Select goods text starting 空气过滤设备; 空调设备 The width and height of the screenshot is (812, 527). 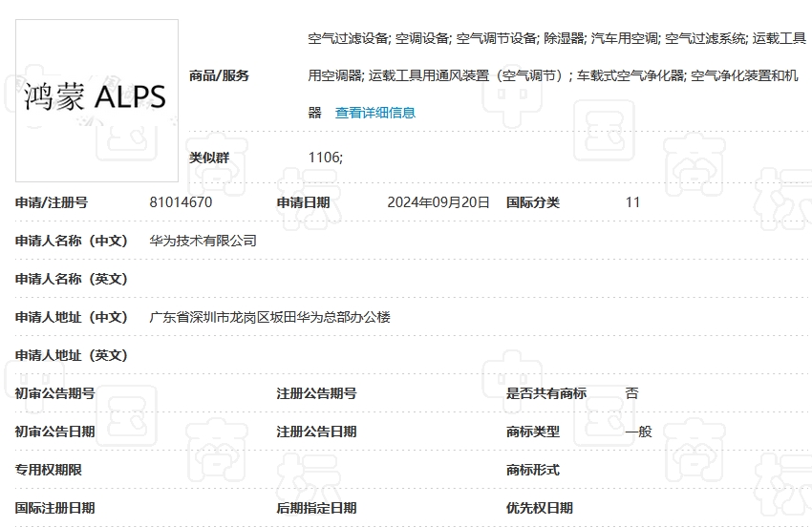pyautogui.click(x=557, y=38)
